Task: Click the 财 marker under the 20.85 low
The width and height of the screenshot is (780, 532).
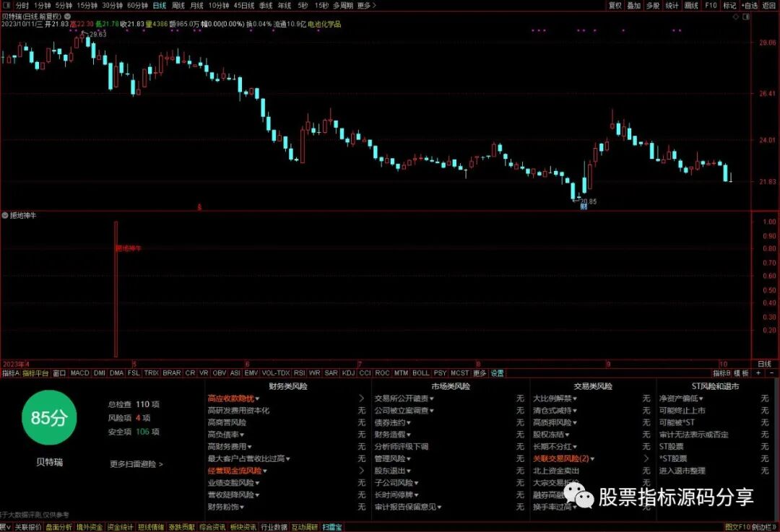Action: 584,207
